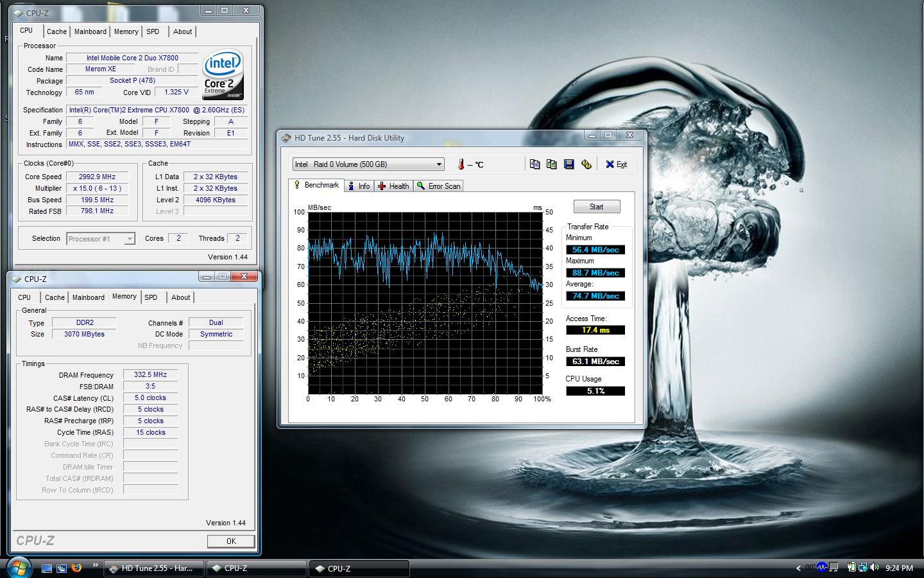Click the Access Time 17.4 ms value
924x578 pixels.
(595, 330)
